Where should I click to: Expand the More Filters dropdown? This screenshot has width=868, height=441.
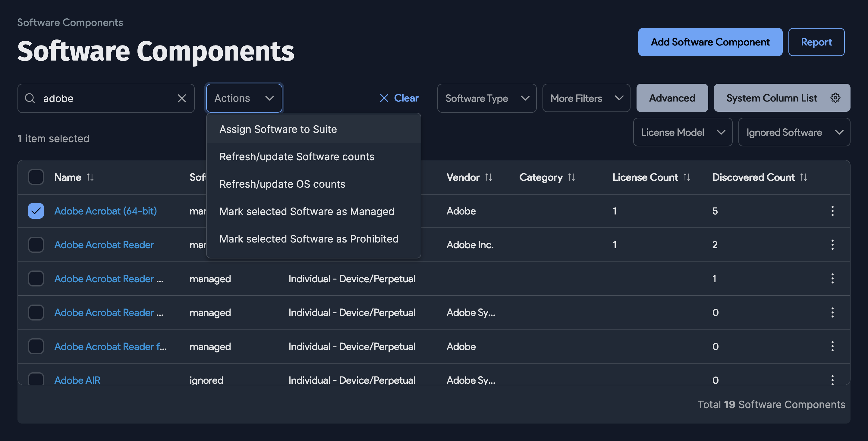pyautogui.click(x=586, y=98)
